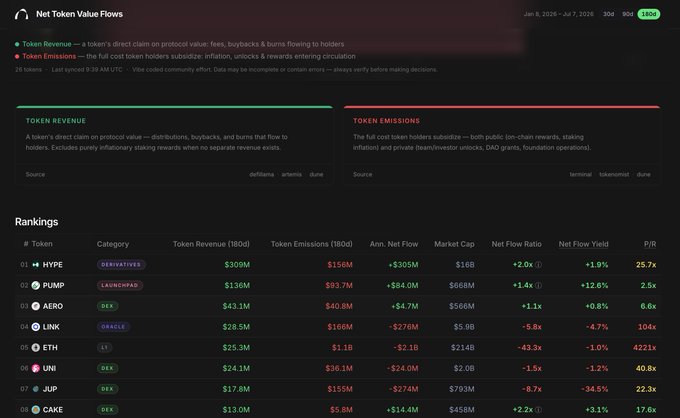
Task: Click HYPE's $16B market cap value
Action: tap(465, 265)
